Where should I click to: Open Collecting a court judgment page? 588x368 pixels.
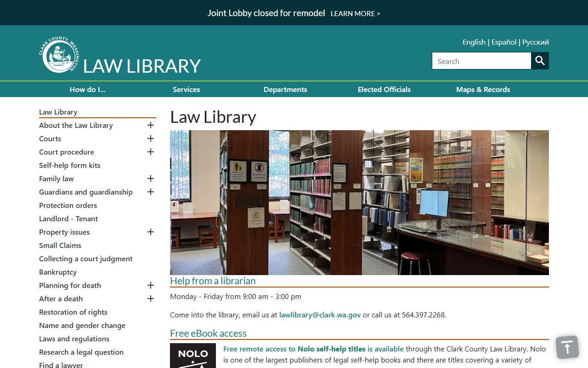[86, 259]
